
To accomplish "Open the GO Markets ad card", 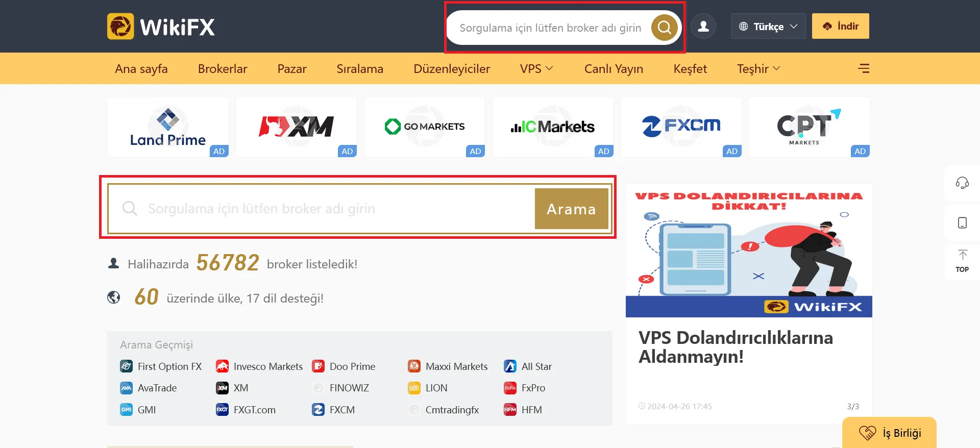I will point(425,127).
